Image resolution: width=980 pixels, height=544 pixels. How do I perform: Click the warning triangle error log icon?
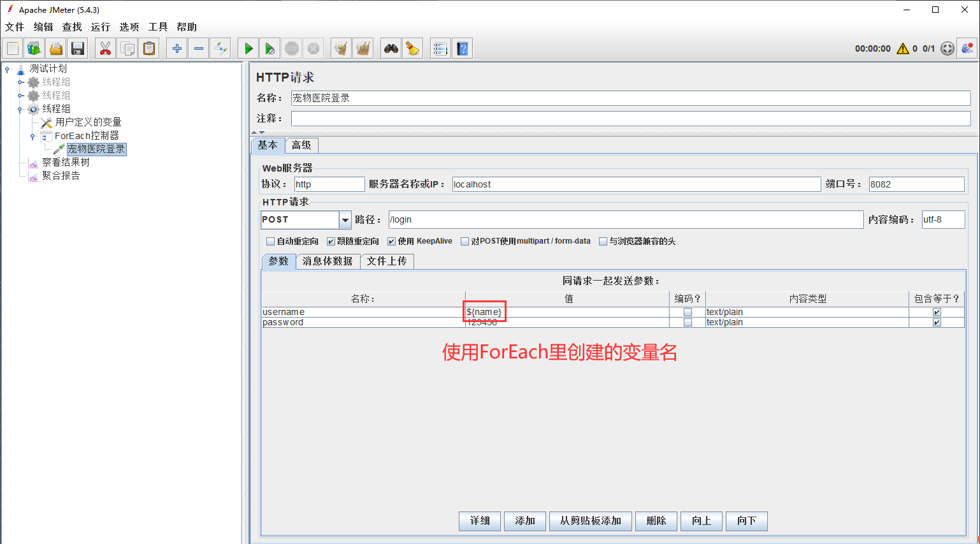[902, 48]
